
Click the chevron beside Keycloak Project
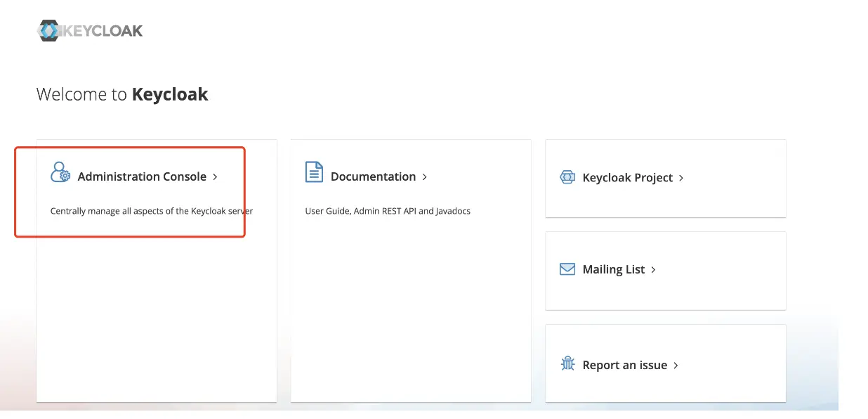[680, 179]
